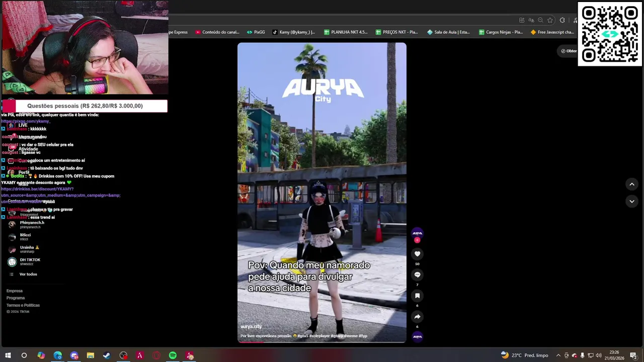Image resolution: width=644 pixels, height=362 pixels.
Task: Open Copilot from taskbar
Action: [41, 355]
